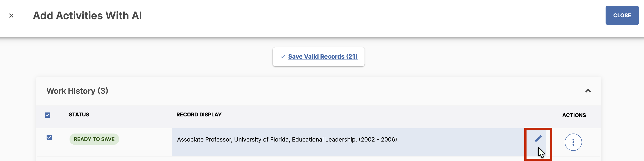Click the ACTIONS column header

pos(574,115)
